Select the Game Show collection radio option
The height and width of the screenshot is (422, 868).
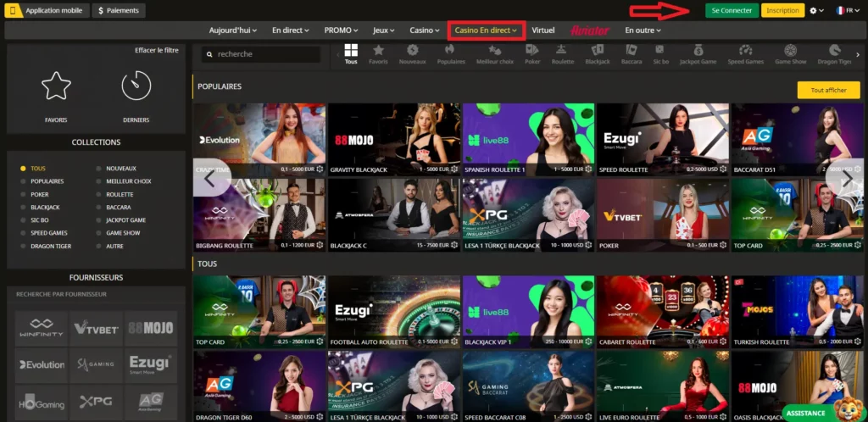point(123,233)
